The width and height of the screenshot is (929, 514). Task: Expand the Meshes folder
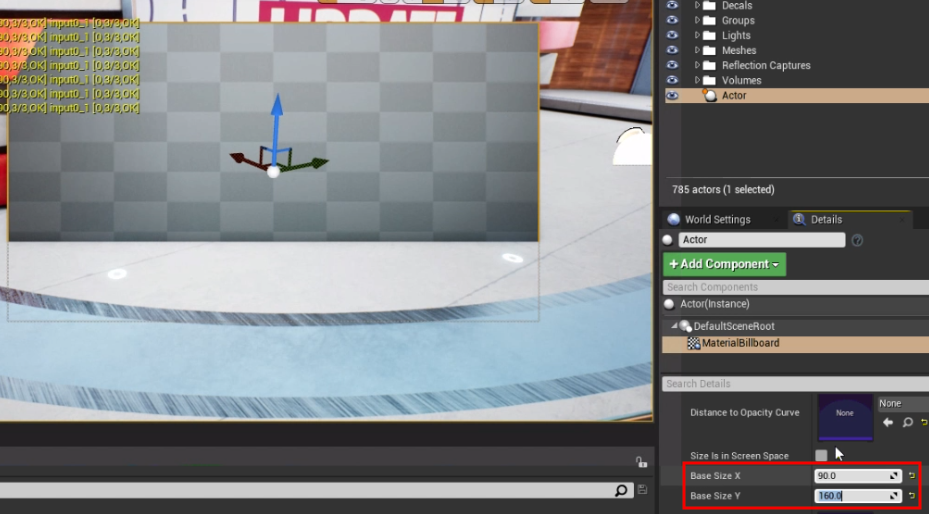click(x=697, y=50)
